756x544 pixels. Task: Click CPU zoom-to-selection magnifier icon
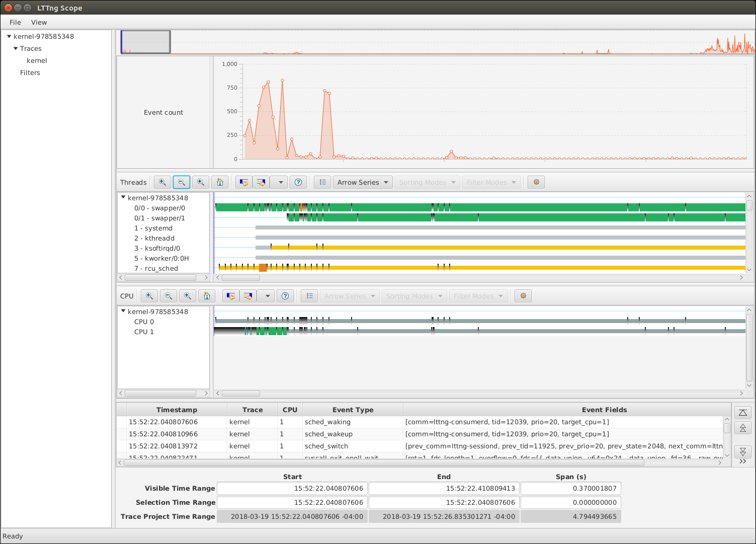pyautogui.click(x=188, y=296)
